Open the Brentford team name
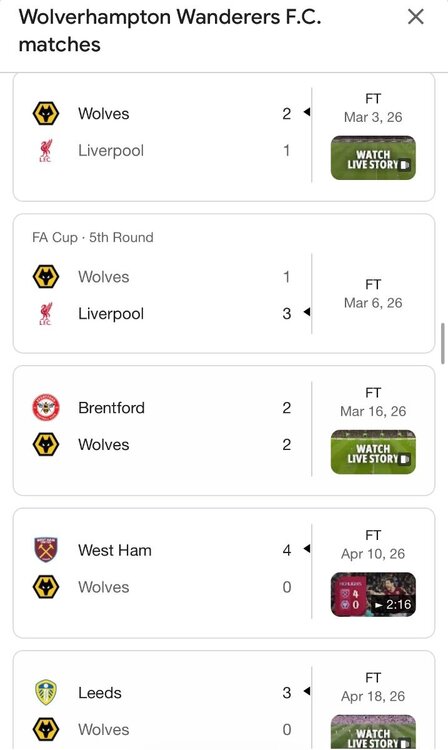The image size is (448, 750). click(111, 408)
